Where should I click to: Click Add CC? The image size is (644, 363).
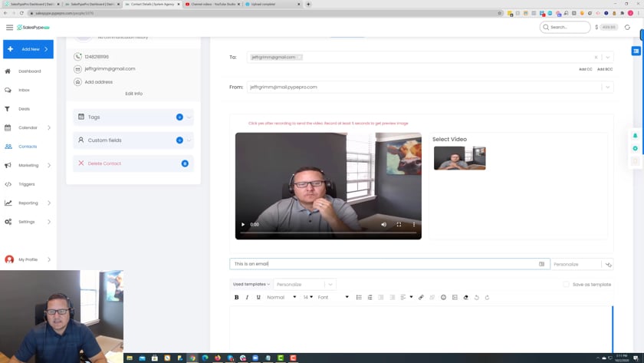click(x=585, y=69)
